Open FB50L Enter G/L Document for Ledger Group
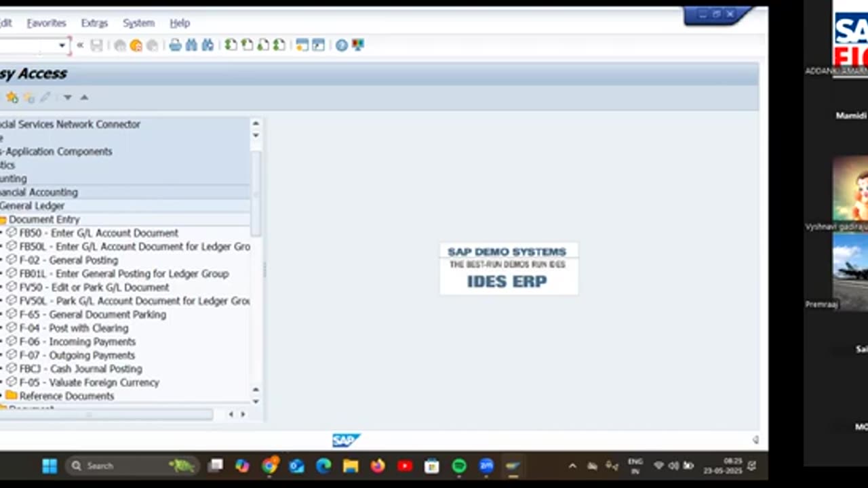Image resolution: width=868 pixels, height=488 pixels. tap(135, 247)
